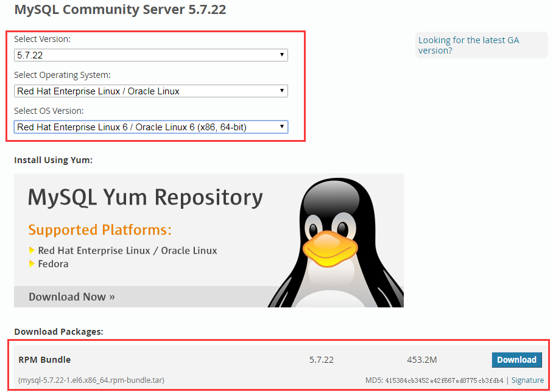Click the 'Fedora' platform text in banner
This screenshot has height=392, width=553.
(x=53, y=264)
